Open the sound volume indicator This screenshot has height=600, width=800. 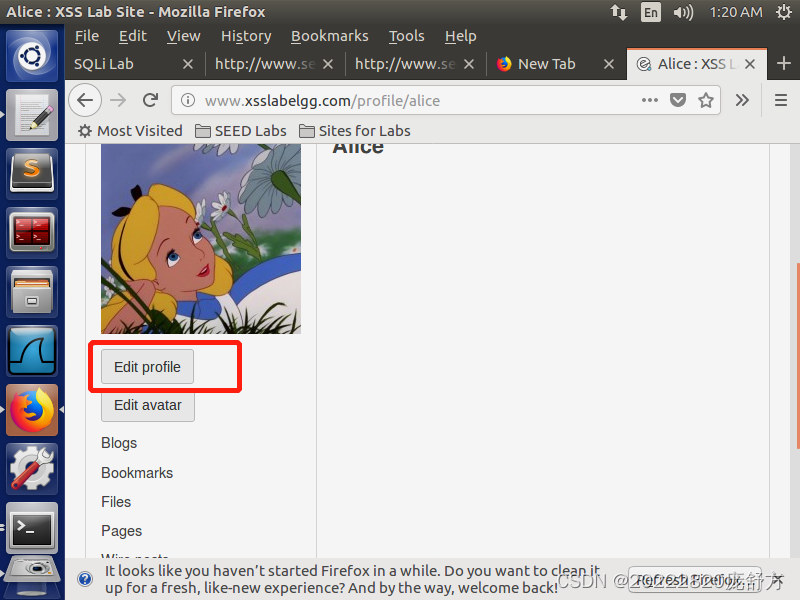point(683,12)
